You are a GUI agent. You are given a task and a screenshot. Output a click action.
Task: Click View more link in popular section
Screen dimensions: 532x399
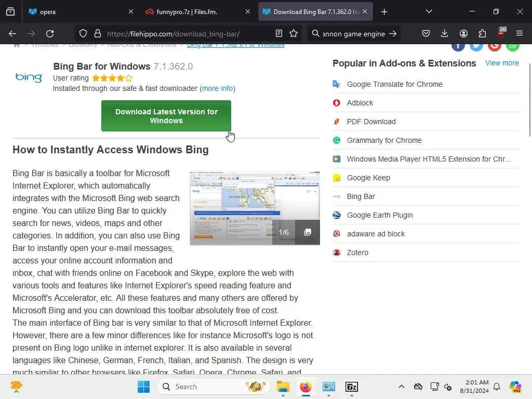click(502, 63)
